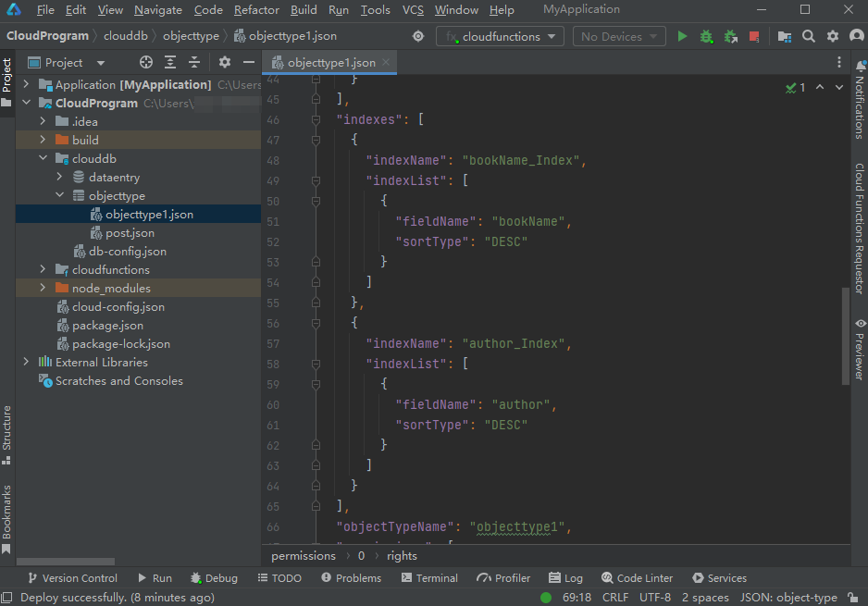Open editor tab options three-dot menu

[x=839, y=63]
